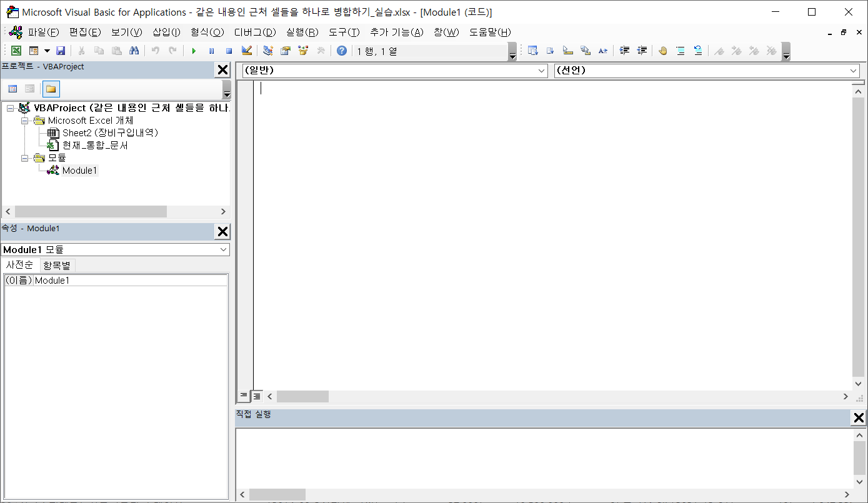
Task: Select Sheet2 (장비구입내역) in project tree
Action: 110,133
